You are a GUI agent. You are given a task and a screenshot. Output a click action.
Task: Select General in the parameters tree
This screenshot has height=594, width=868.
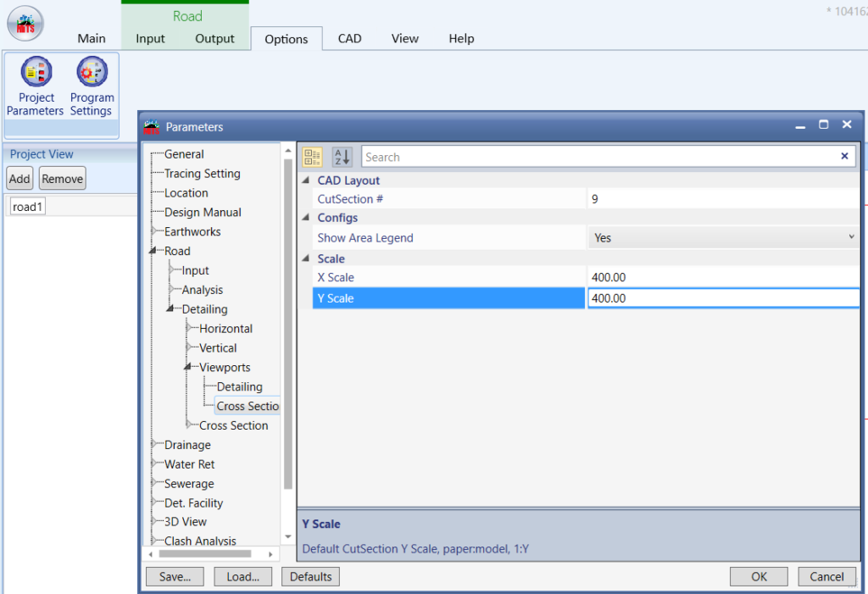tap(184, 154)
